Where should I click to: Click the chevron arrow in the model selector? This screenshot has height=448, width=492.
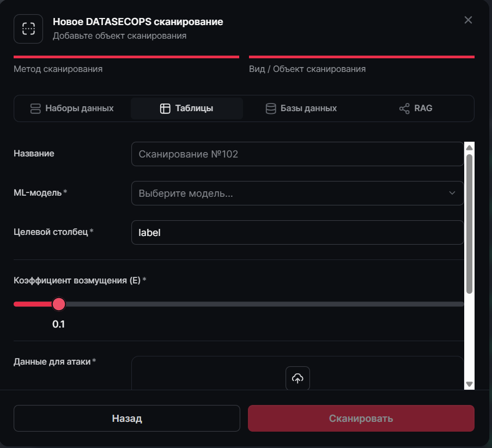(452, 193)
